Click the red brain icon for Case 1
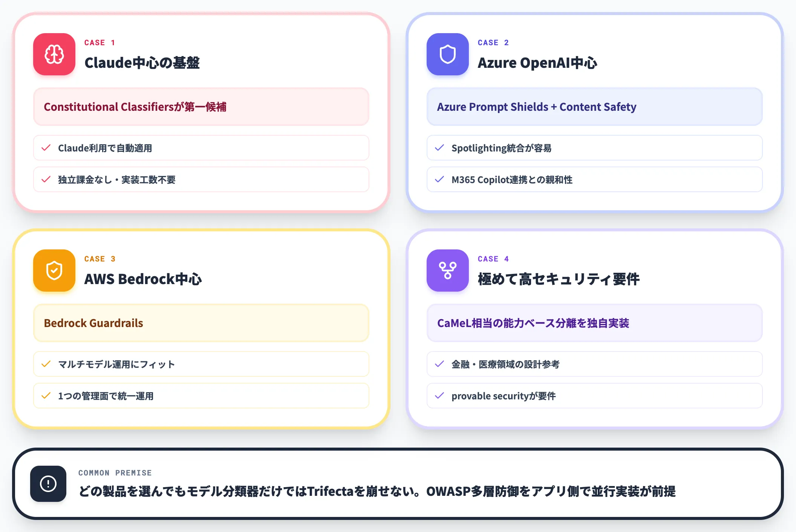 point(54,54)
